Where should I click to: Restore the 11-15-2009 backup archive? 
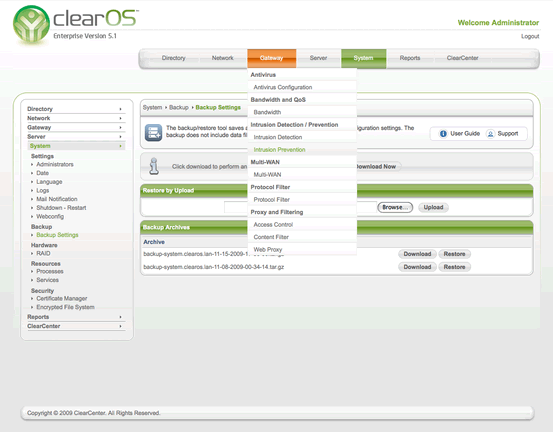(454, 254)
